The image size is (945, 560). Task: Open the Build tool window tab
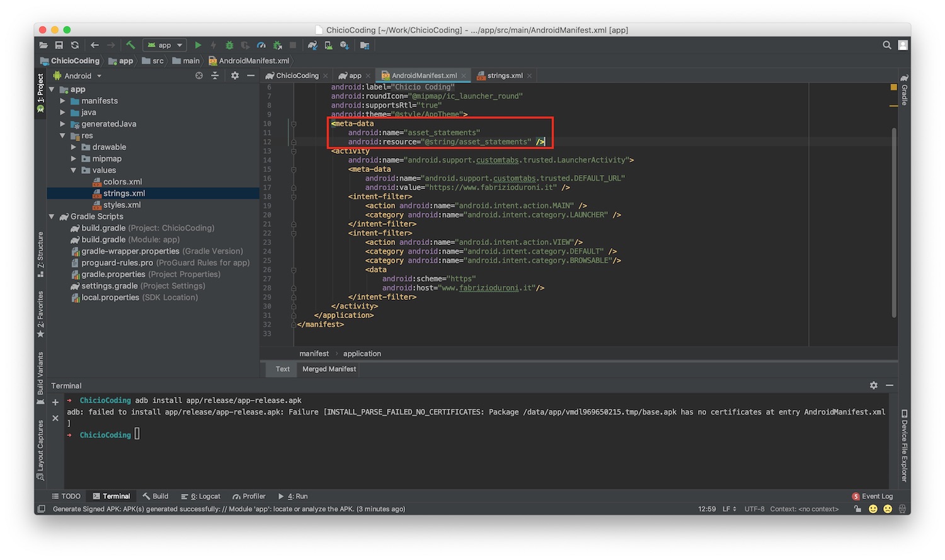point(156,496)
